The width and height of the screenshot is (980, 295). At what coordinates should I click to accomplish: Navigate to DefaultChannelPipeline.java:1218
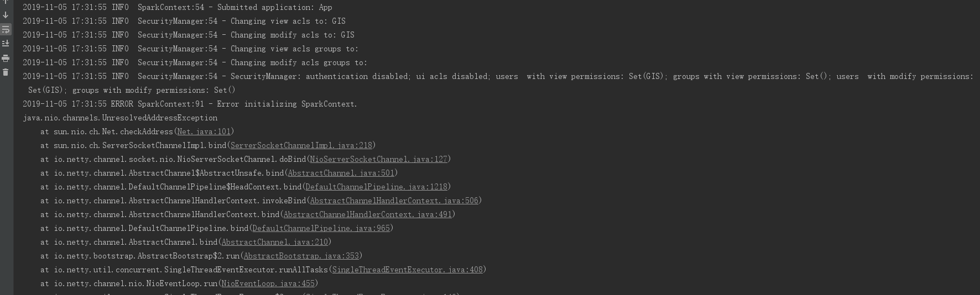376,187
